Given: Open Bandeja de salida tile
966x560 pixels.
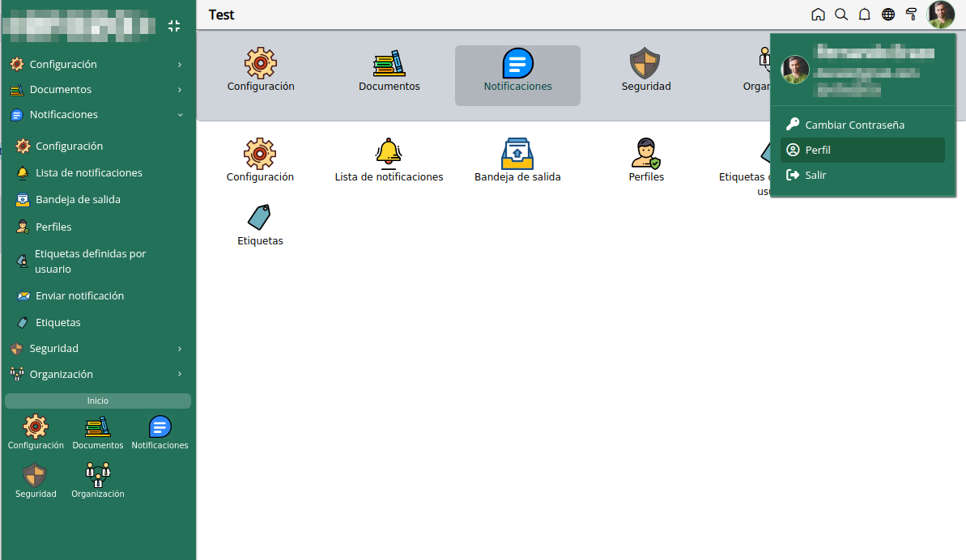Looking at the screenshot, I should tap(517, 160).
